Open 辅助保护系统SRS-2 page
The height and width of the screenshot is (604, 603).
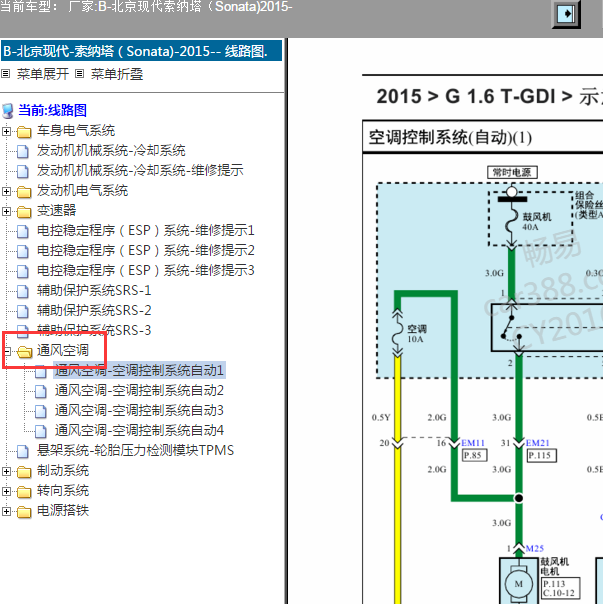pyautogui.click(x=94, y=311)
